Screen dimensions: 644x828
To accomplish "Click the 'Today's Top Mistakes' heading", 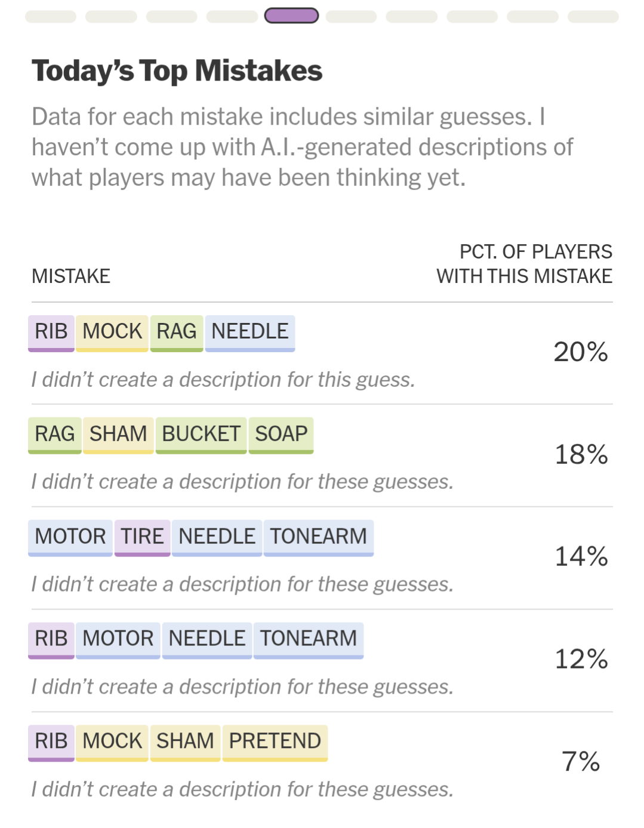I will point(177,71).
